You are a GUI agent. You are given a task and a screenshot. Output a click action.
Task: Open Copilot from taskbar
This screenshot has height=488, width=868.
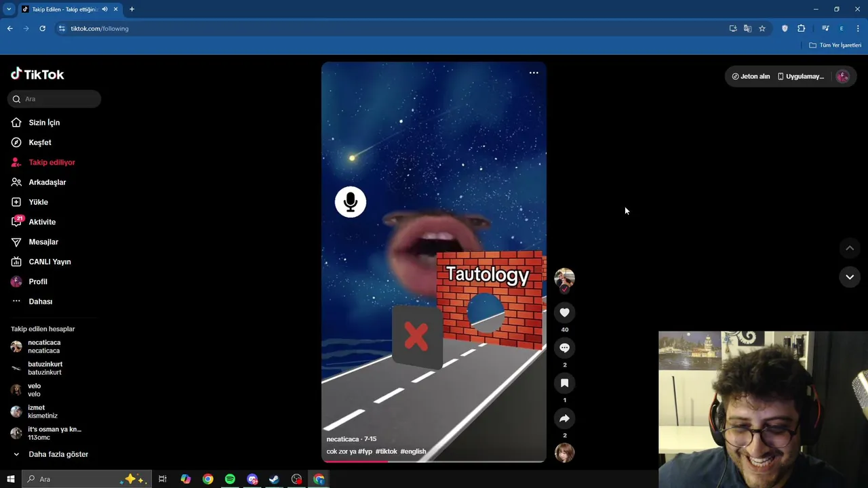point(186,479)
